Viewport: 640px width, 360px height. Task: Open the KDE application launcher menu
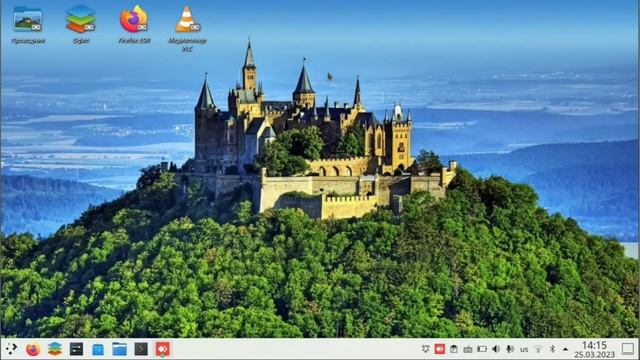11,349
